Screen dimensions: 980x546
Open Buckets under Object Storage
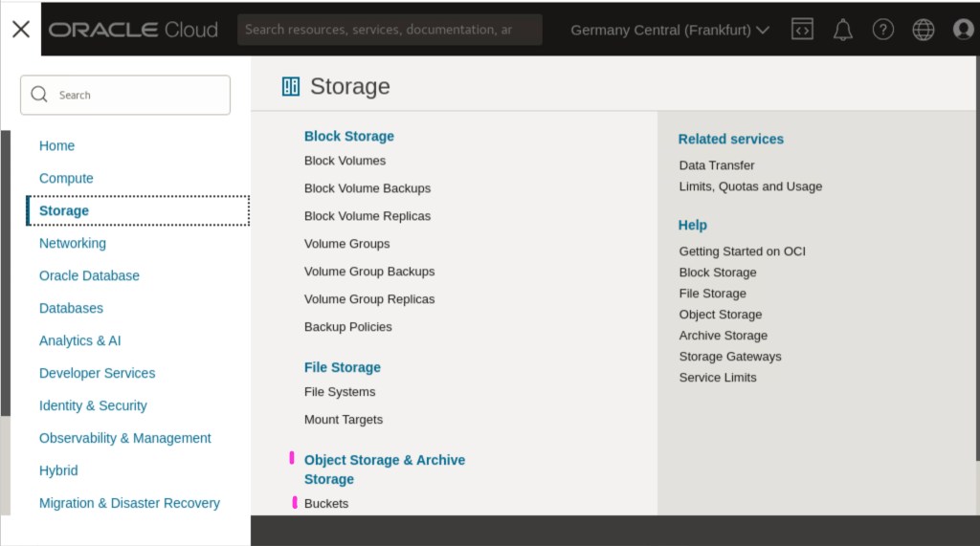326,503
